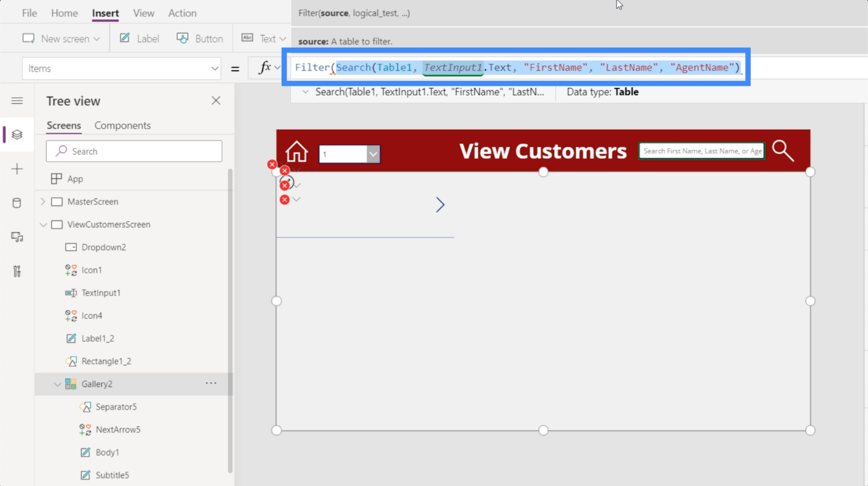
Task: Open Advanced tools icon in sidebar
Action: coord(17,271)
